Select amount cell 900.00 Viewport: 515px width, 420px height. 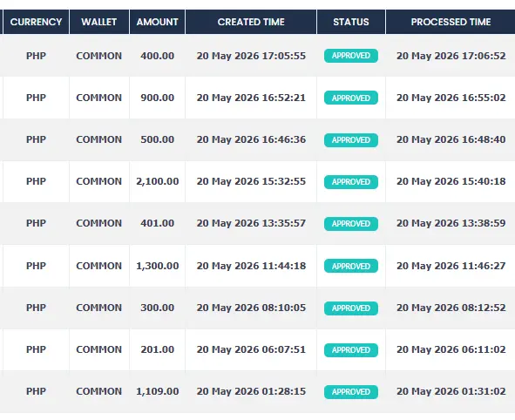coord(158,98)
